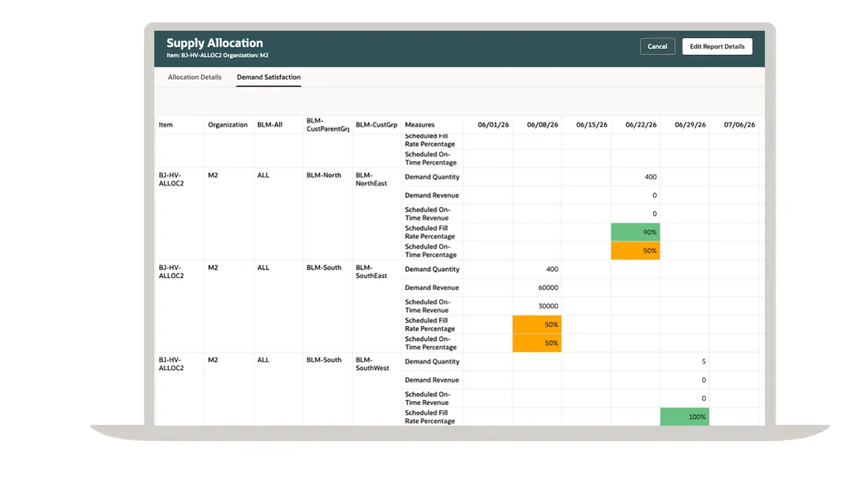Select the BLM-CustParentGrp column header
Image resolution: width=868 pixels, height=490 pixels.
[x=327, y=125]
